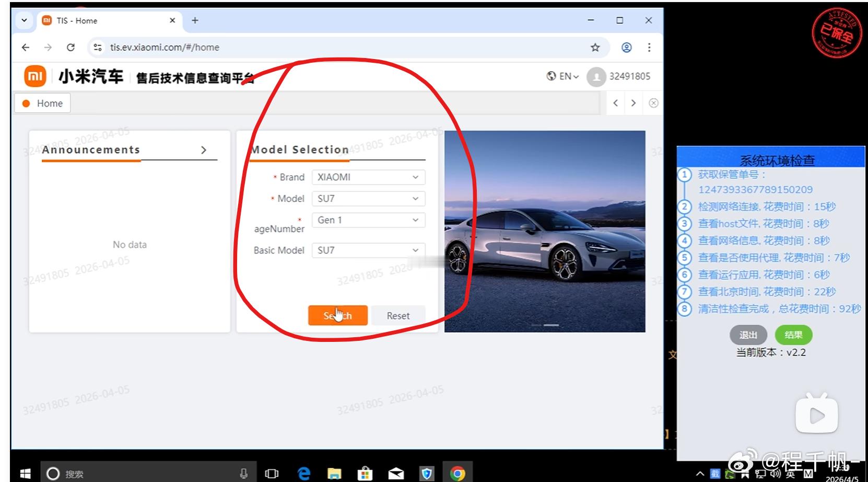
Task: Open File Explorer from the taskbar
Action: [x=334, y=474]
